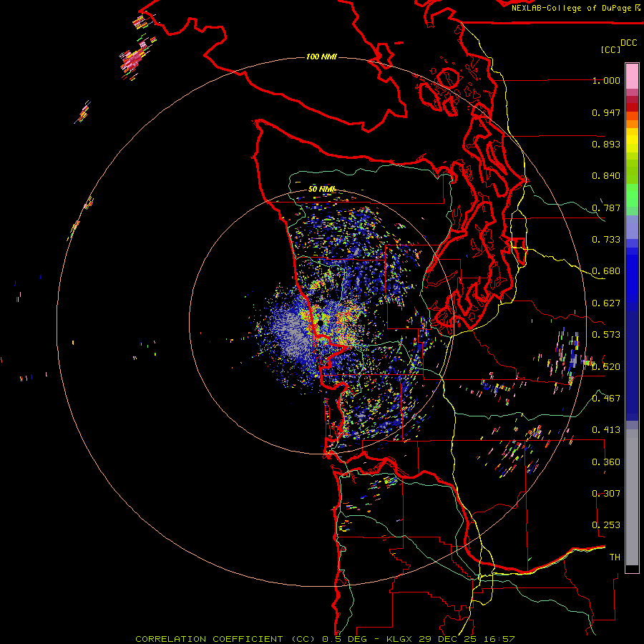Click the [CC] units label above color bar

click(611, 49)
